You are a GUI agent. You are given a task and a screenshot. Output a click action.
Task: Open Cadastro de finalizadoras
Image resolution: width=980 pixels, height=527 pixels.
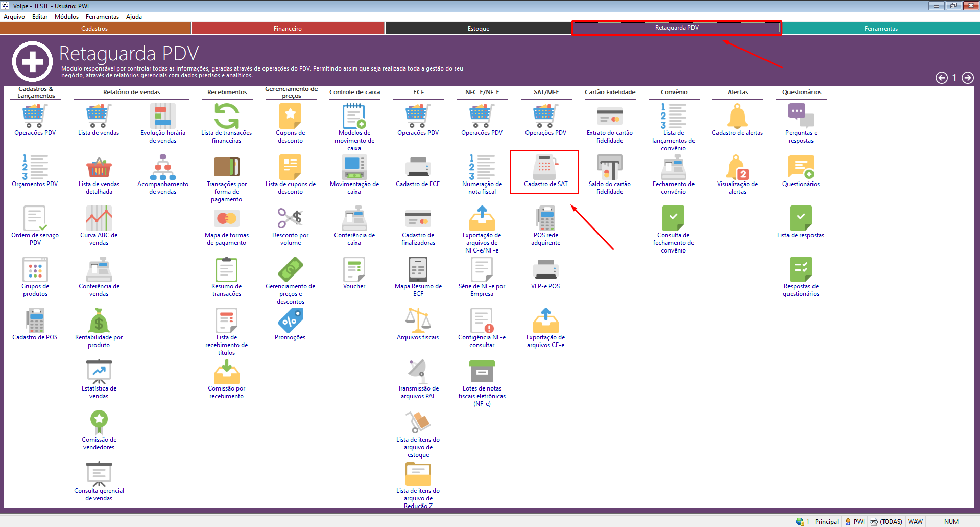[x=418, y=226]
